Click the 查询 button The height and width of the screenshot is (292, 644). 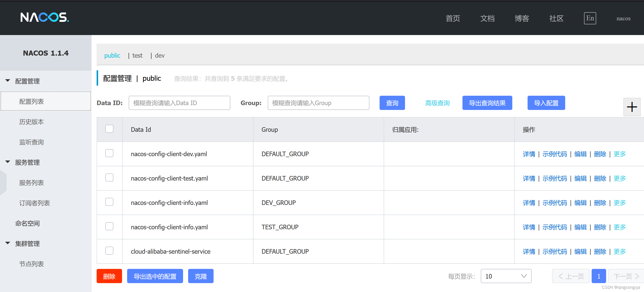[x=392, y=103]
